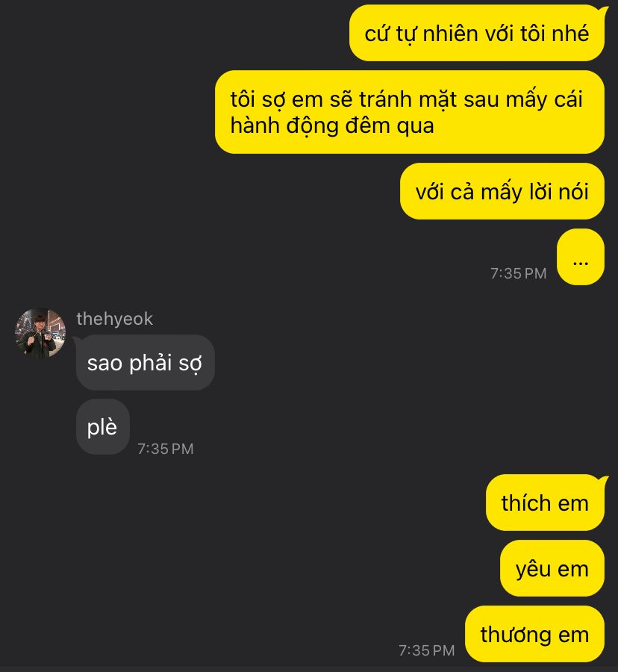The image size is (618, 672).
Task: Select the 'thích em' message bubble
Action: tap(545, 503)
